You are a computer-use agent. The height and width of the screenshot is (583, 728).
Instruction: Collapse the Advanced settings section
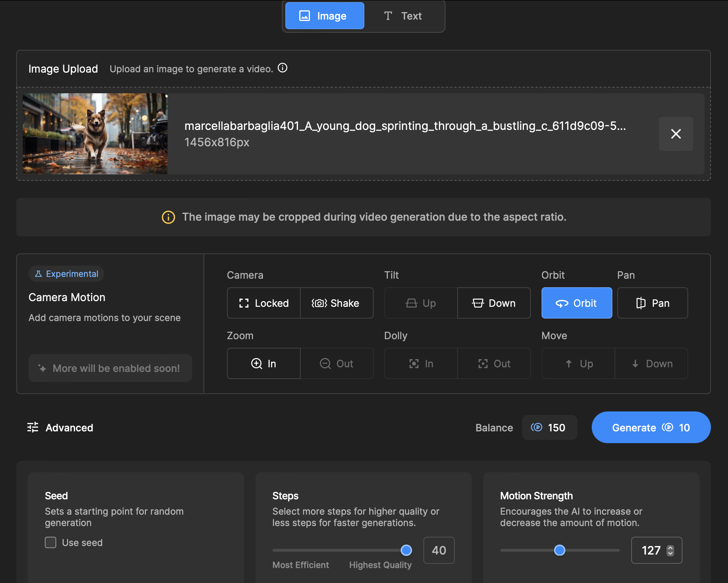(60, 427)
